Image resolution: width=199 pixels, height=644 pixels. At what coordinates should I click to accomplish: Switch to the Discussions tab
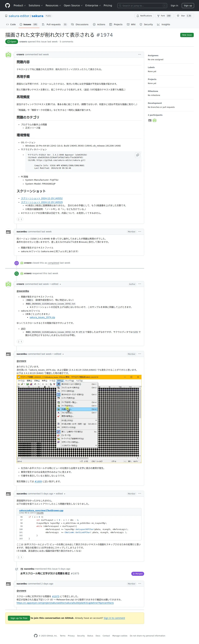click(x=80, y=24)
